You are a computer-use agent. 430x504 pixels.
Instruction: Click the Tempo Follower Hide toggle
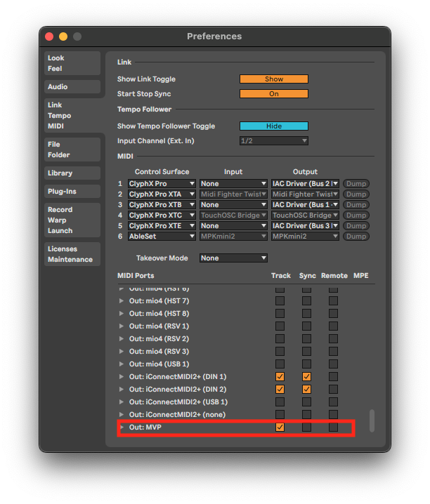point(273,126)
